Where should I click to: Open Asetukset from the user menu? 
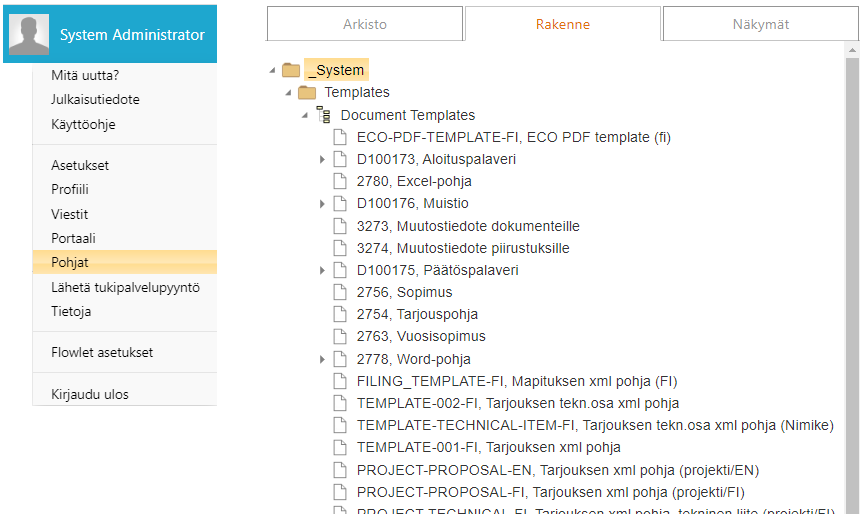click(x=80, y=165)
